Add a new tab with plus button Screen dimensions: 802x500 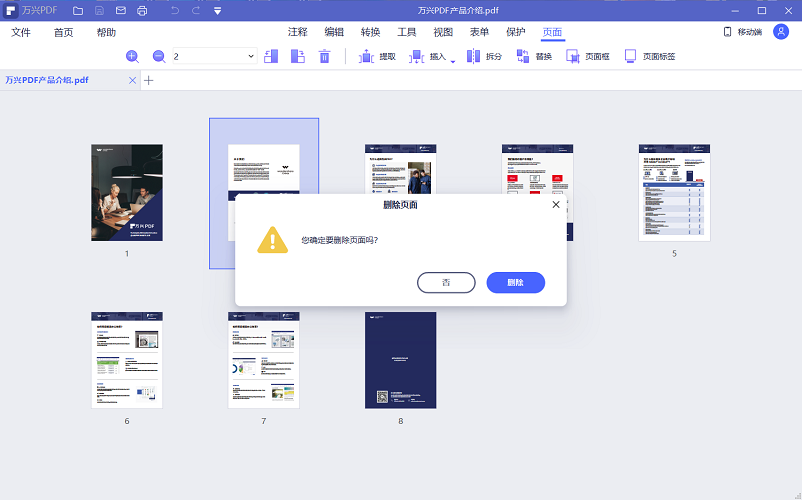[149, 80]
